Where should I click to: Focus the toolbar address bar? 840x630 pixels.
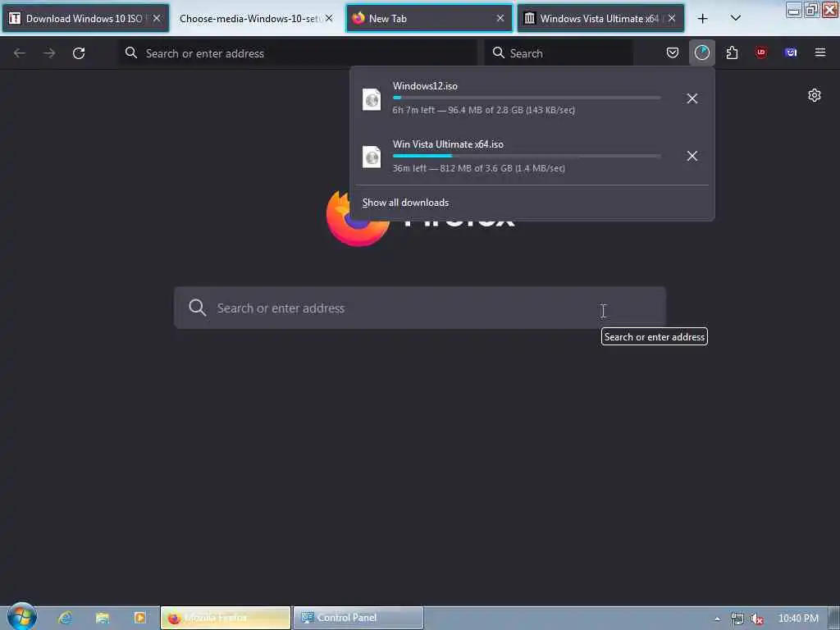click(x=298, y=53)
